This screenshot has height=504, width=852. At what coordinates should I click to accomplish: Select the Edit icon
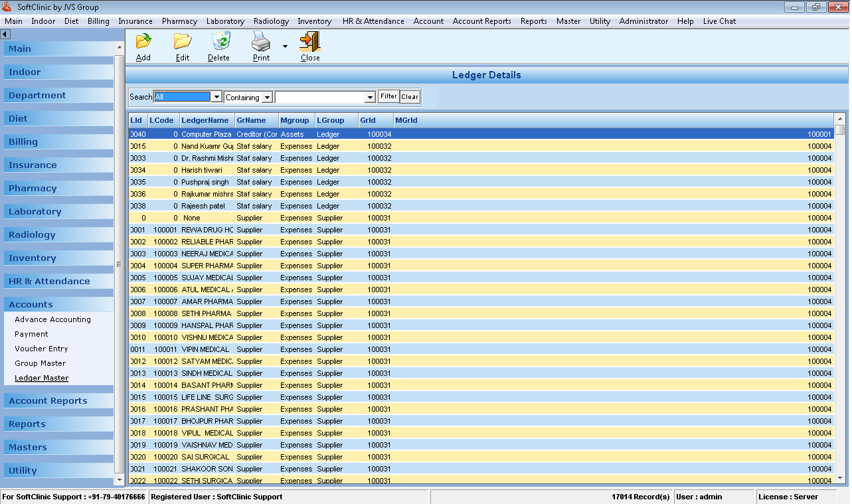[x=182, y=45]
